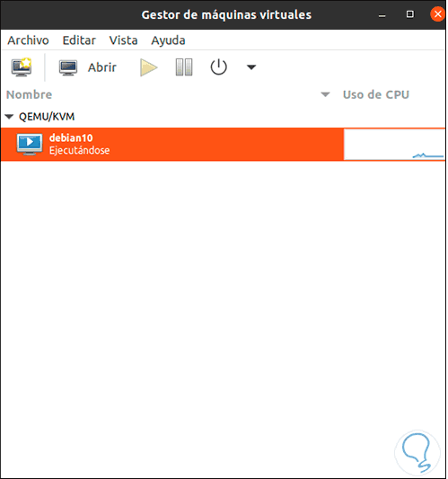This screenshot has width=448, height=479.
Task: Collapse the QEMU/KVM connection tree
Action: (x=9, y=117)
